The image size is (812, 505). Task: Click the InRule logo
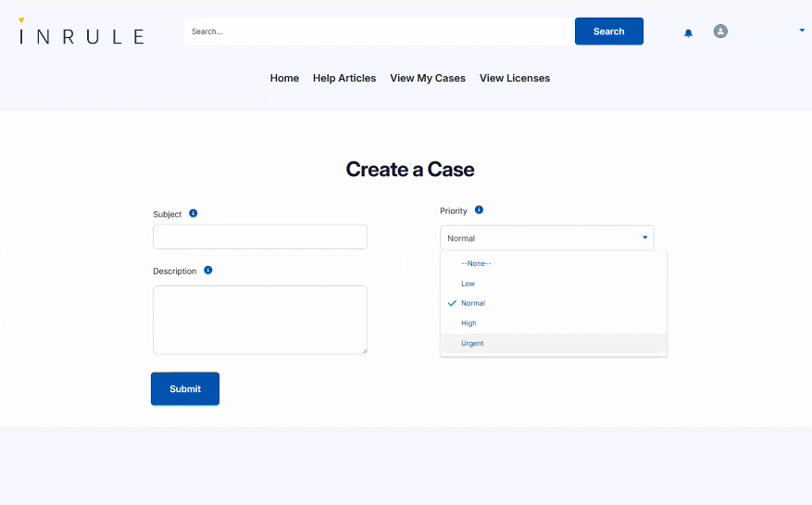coord(81,35)
